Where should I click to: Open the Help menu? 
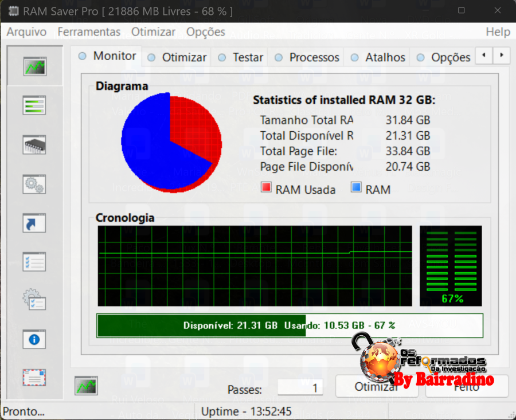coord(498,32)
